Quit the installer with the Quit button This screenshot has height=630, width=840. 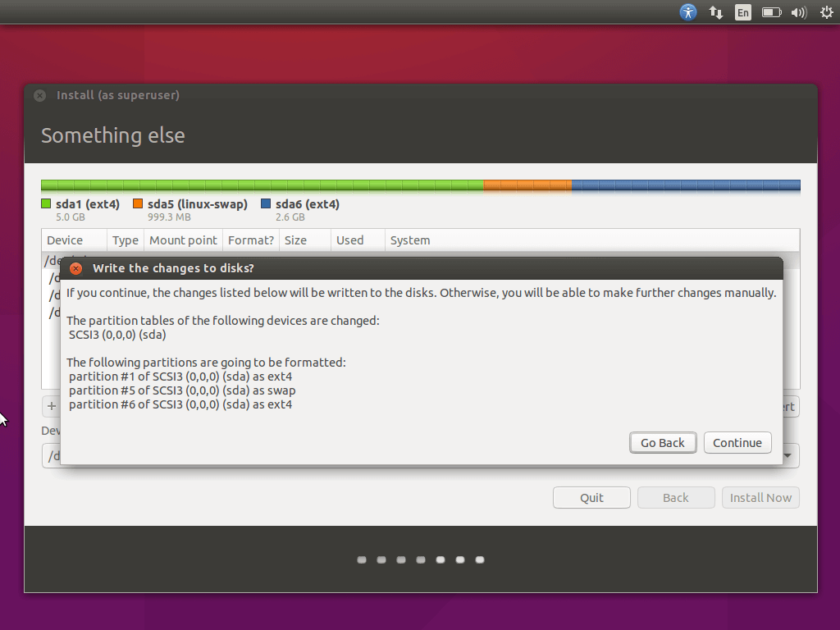(591, 498)
